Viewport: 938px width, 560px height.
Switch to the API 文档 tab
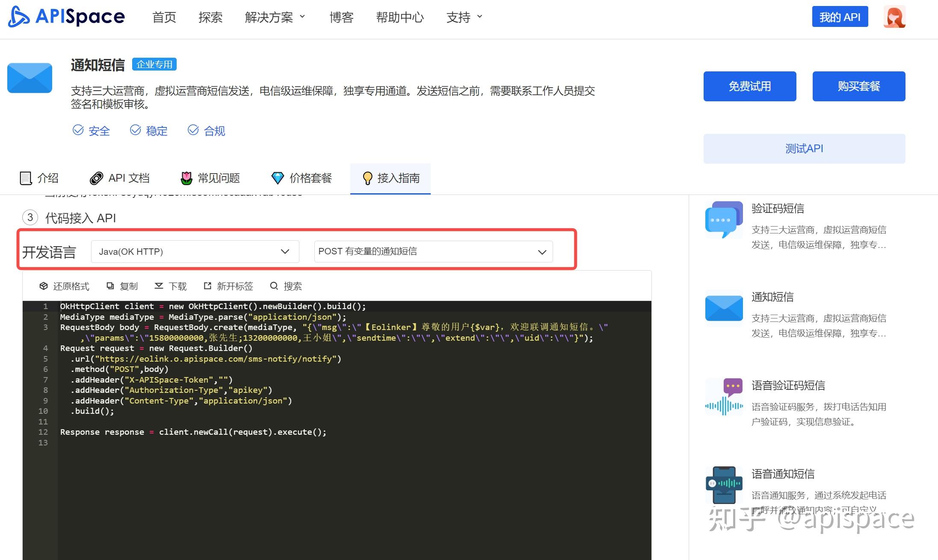[x=120, y=178]
